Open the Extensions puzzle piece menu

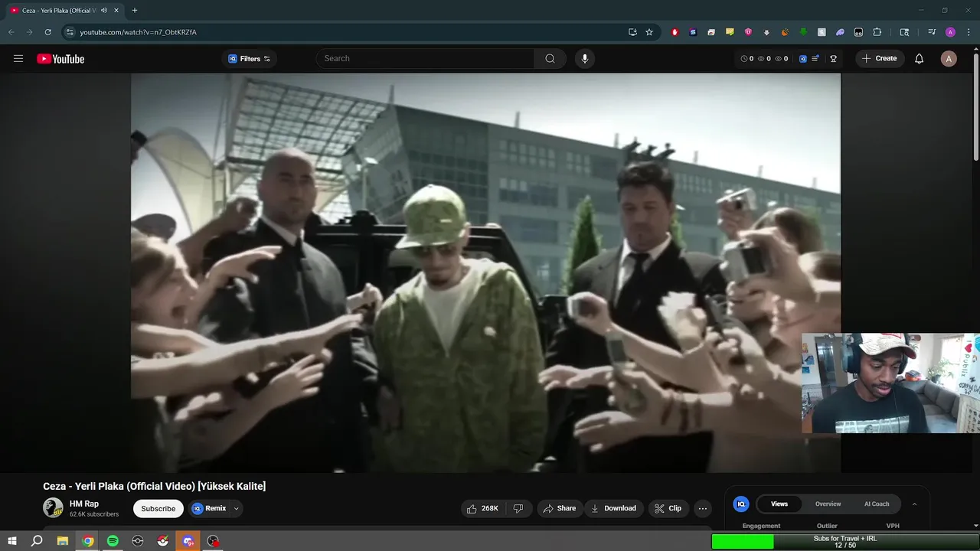(x=877, y=32)
